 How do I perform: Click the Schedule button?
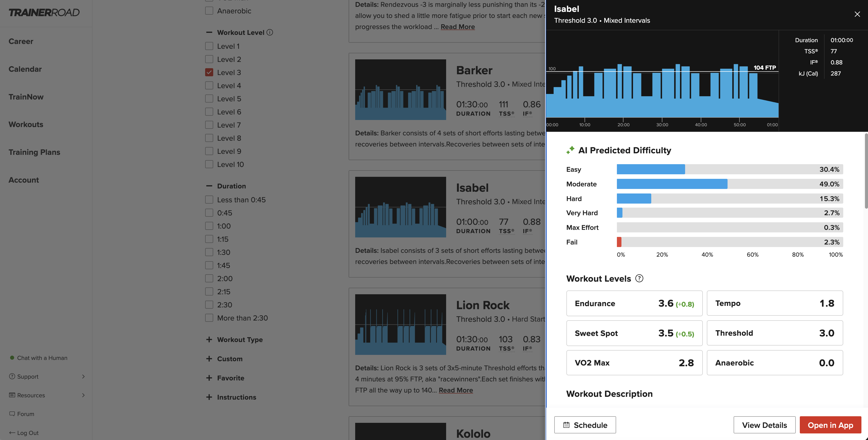pos(585,425)
